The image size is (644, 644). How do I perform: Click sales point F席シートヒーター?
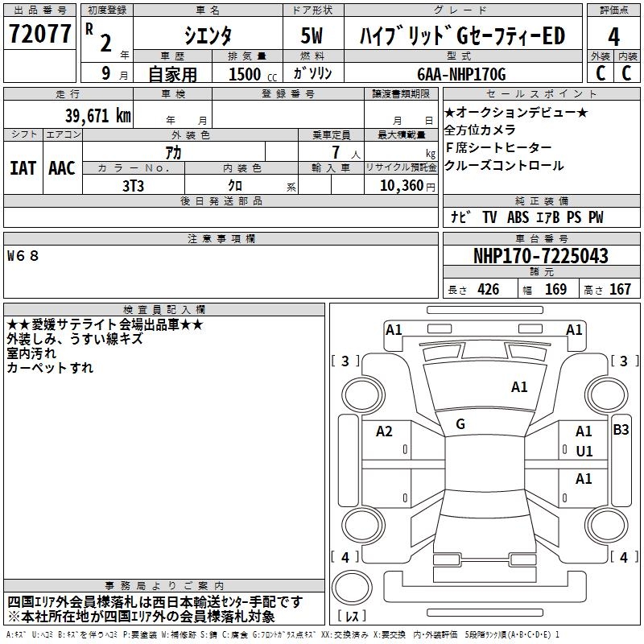(x=498, y=147)
